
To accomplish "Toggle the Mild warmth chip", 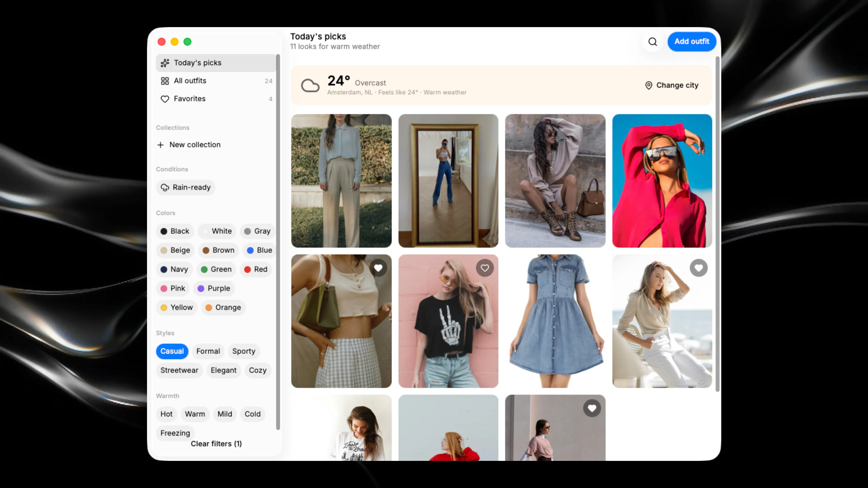I will (x=225, y=414).
